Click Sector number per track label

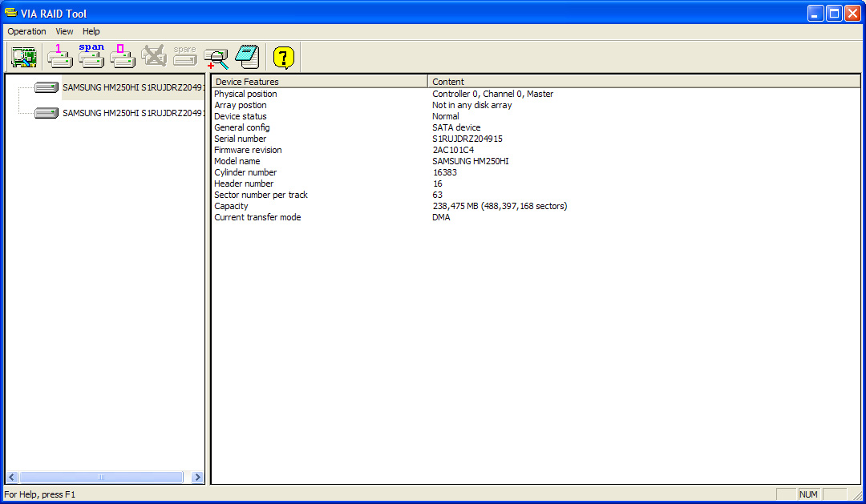[261, 195]
